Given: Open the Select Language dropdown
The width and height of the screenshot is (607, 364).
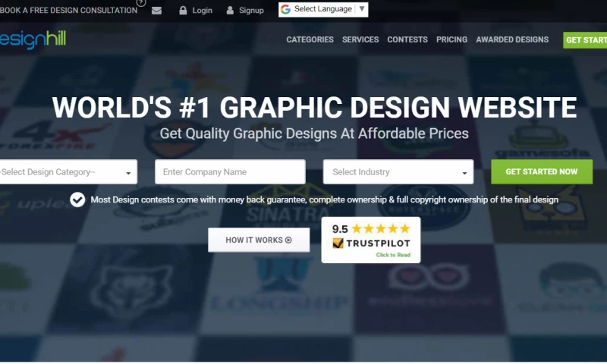Looking at the screenshot, I should [323, 10].
